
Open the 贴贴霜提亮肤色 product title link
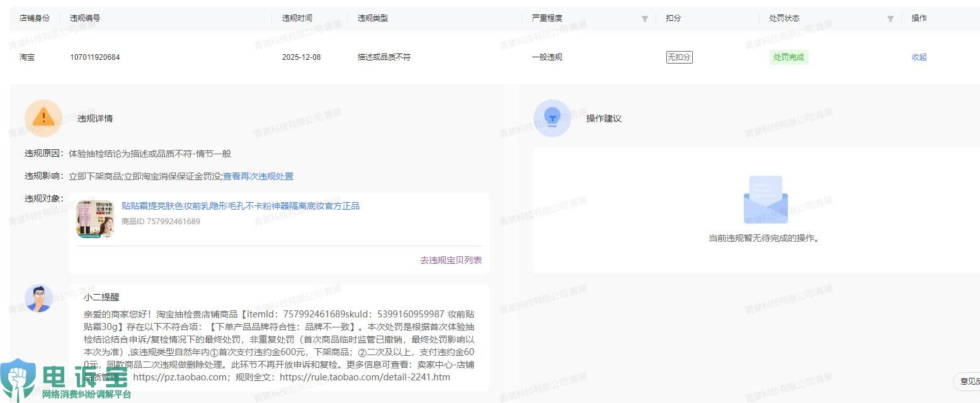pos(240,206)
